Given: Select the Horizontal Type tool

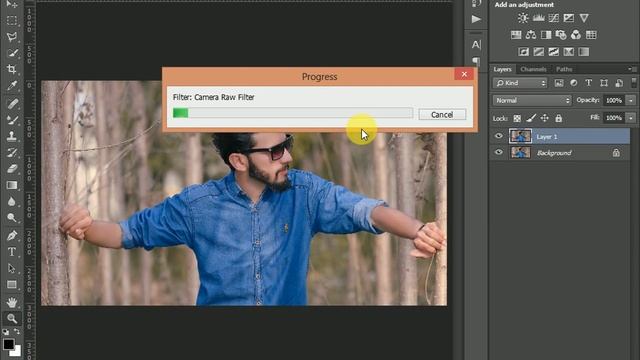Looking at the screenshot, I should 12,252.
